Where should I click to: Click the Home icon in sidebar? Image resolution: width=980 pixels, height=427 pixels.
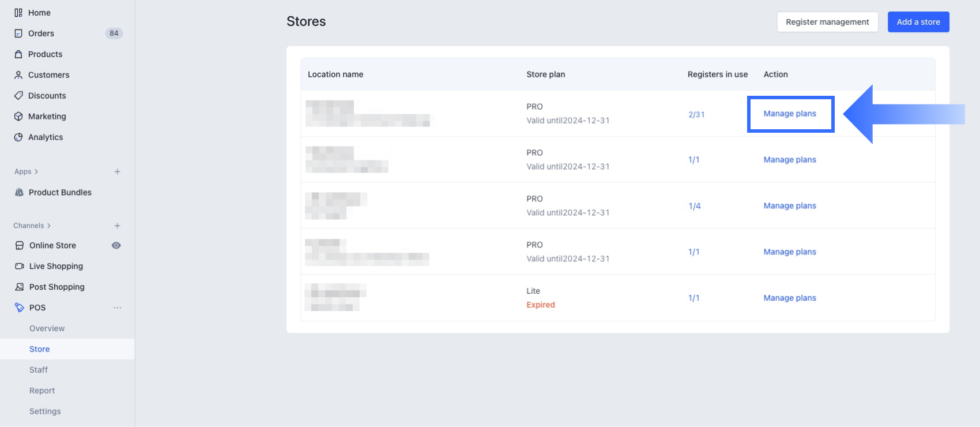[x=18, y=13]
